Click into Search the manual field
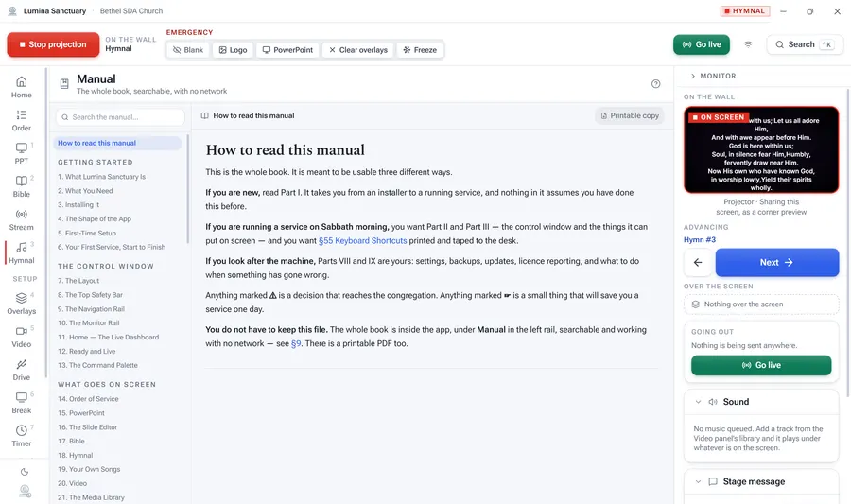 120,117
